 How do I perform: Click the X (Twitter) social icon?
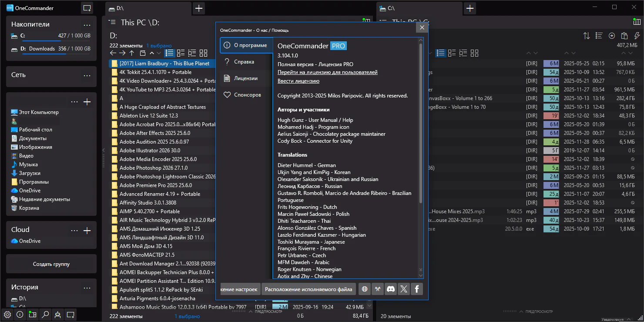(x=404, y=289)
